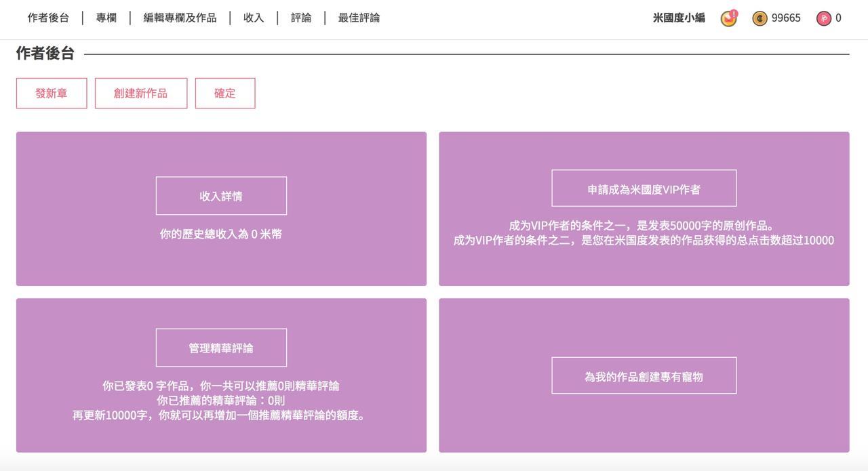Click the 發新章 button

(52, 94)
